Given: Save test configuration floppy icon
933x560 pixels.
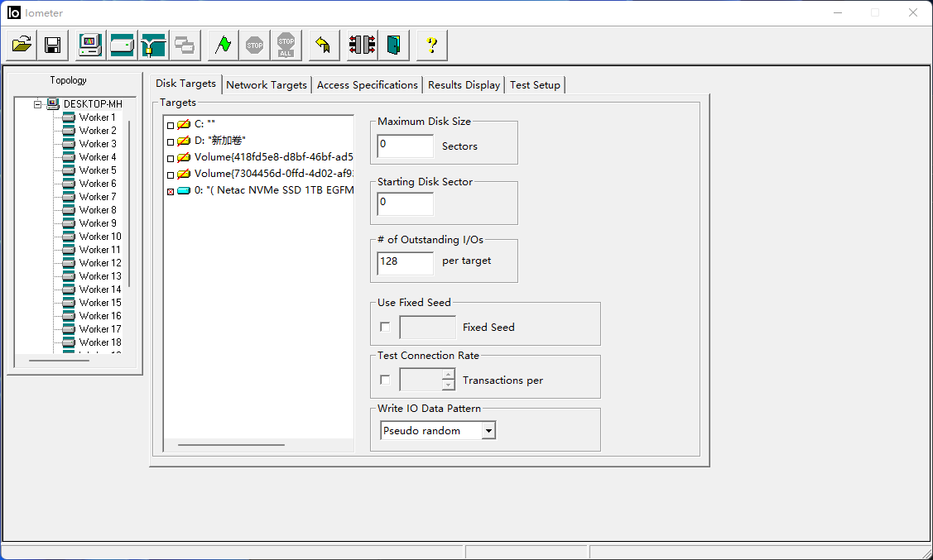Looking at the screenshot, I should [52, 45].
